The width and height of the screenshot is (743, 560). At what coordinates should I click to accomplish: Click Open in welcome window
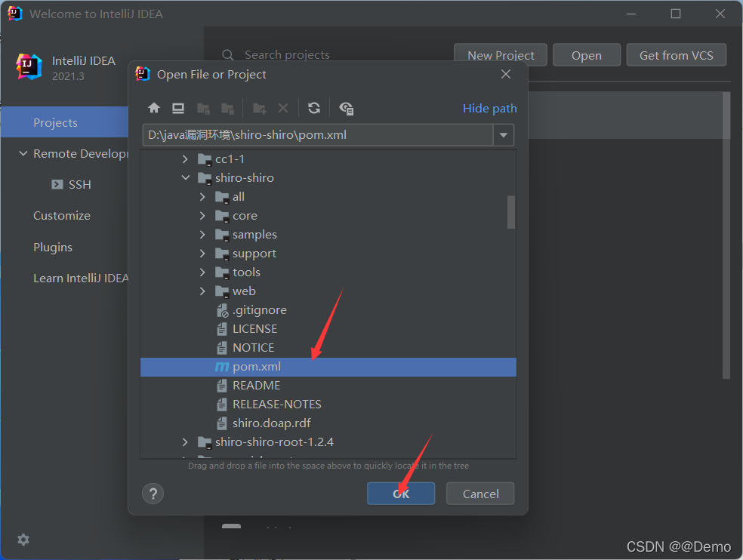click(586, 55)
